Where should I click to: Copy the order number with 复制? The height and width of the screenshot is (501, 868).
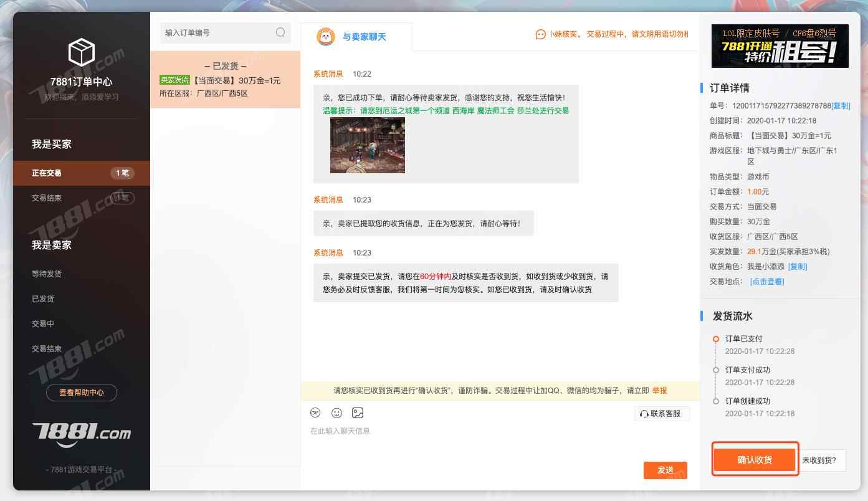tap(841, 106)
